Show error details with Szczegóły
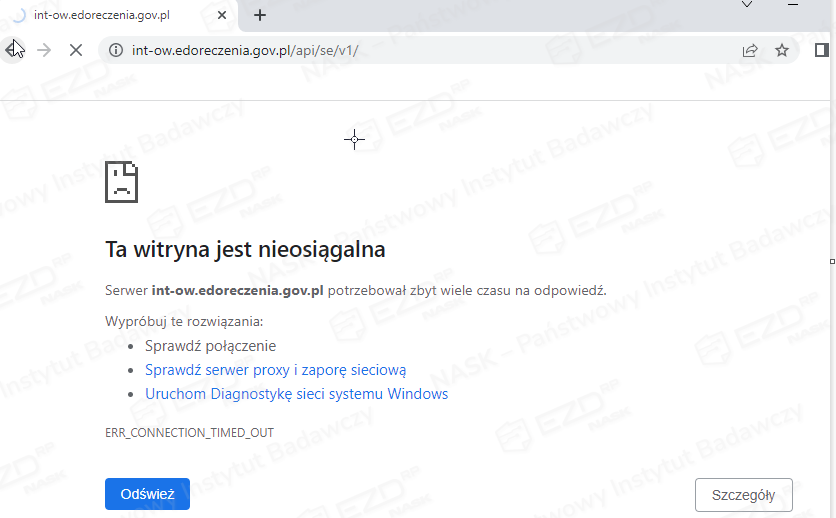Viewport: 836px width, 518px height. pyautogui.click(x=743, y=495)
